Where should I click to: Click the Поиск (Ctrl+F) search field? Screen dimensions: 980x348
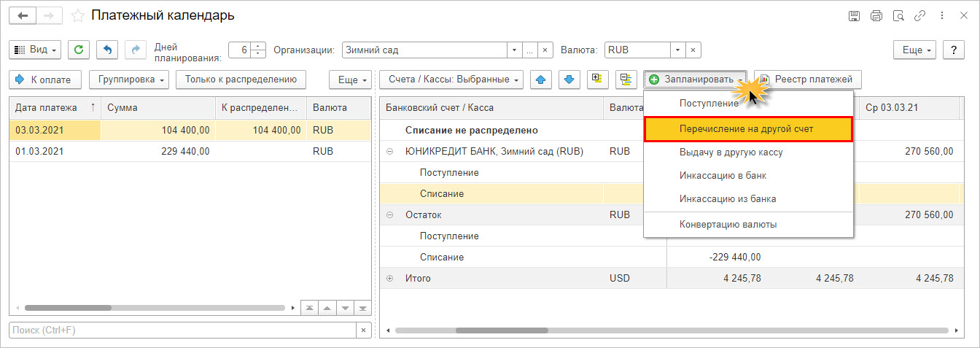point(182,330)
